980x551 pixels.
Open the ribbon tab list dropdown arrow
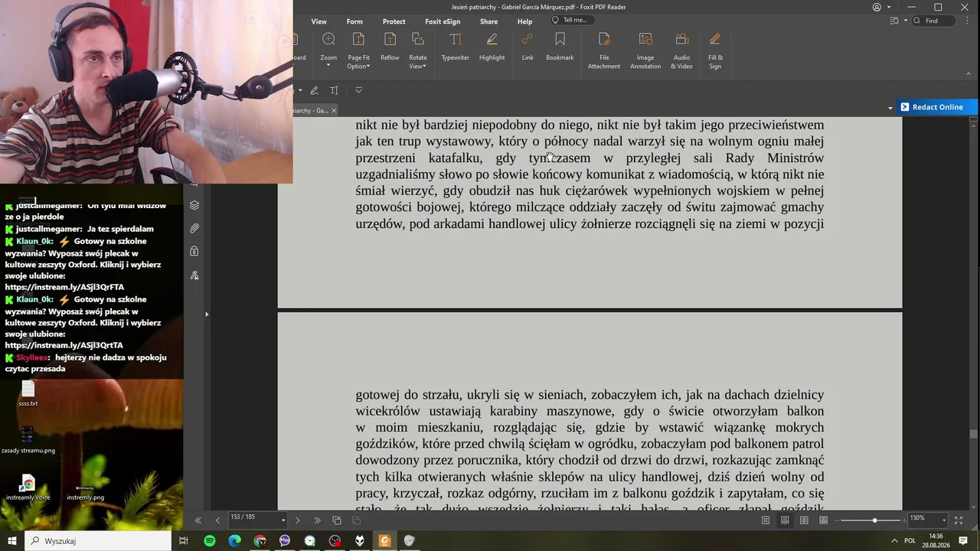click(x=890, y=108)
